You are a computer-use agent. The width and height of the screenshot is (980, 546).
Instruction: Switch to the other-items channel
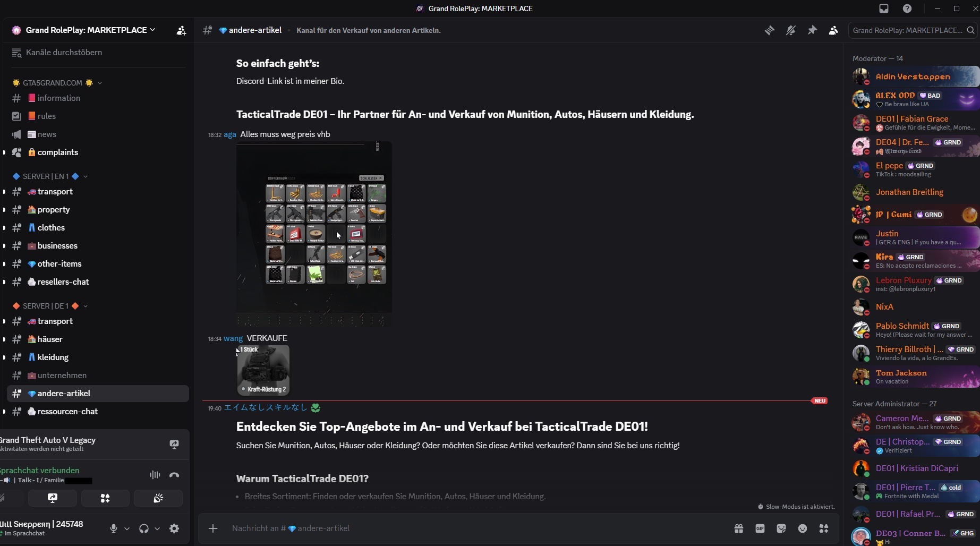coord(59,264)
